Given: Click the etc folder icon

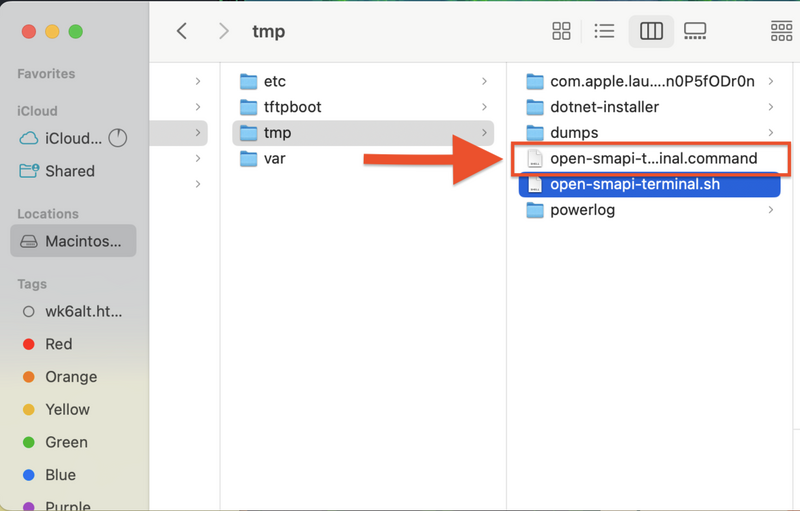Looking at the screenshot, I should (x=248, y=81).
